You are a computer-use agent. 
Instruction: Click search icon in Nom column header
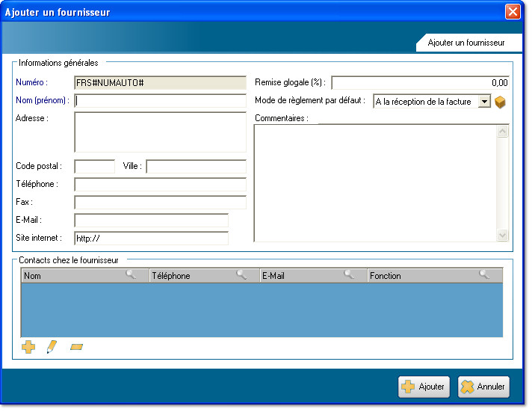pyautogui.click(x=132, y=275)
